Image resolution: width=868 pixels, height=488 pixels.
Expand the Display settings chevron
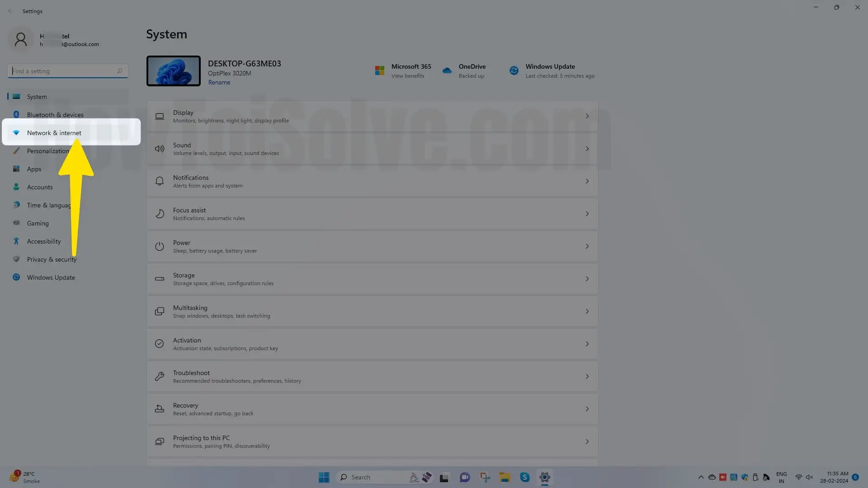[x=587, y=117]
